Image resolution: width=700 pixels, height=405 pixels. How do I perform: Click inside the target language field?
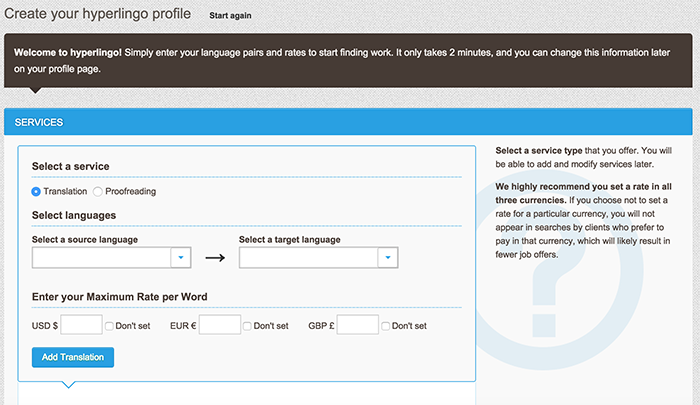(308, 258)
